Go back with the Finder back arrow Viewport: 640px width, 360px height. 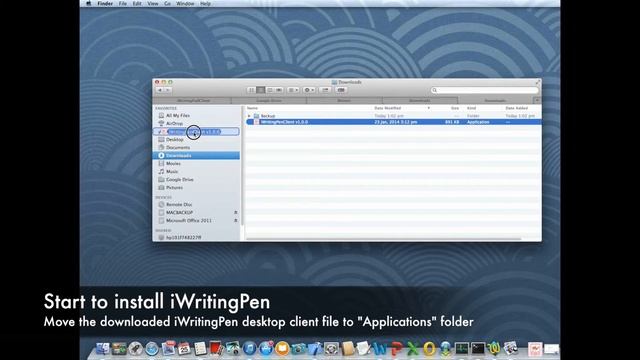160,90
